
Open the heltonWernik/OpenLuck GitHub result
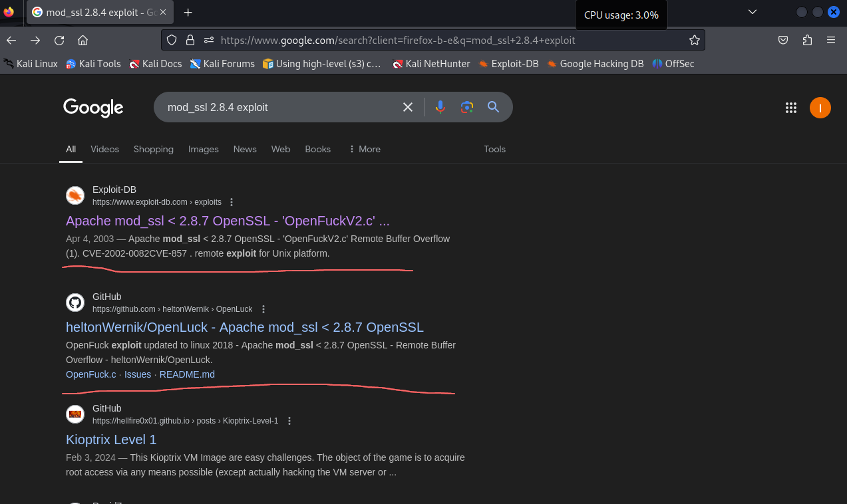[x=245, y=327]
